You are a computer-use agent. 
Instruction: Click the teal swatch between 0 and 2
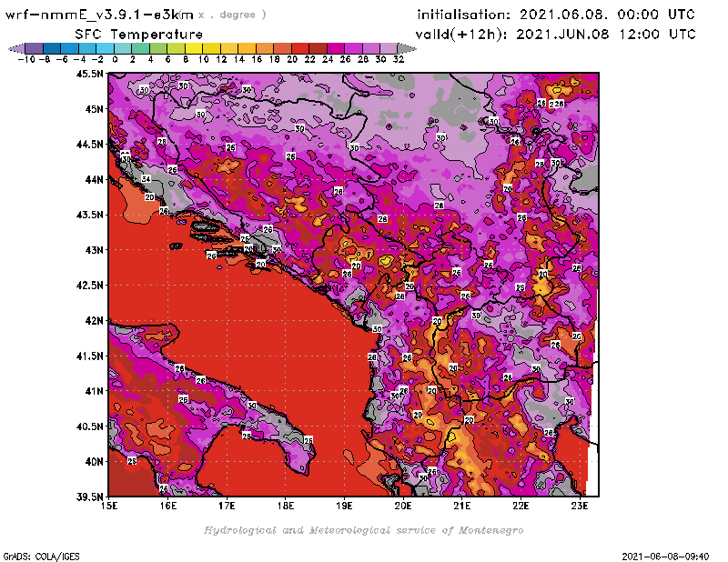coord(123,48)
